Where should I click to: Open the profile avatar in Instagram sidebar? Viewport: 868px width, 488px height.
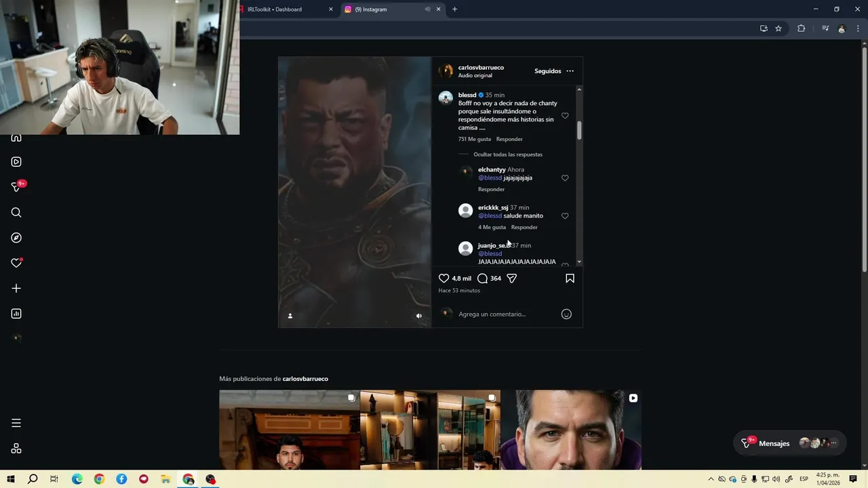16,339
